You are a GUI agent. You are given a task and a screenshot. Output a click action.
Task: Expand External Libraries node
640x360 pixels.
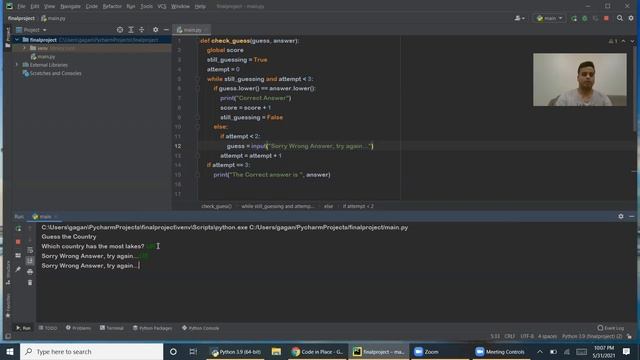17,65
